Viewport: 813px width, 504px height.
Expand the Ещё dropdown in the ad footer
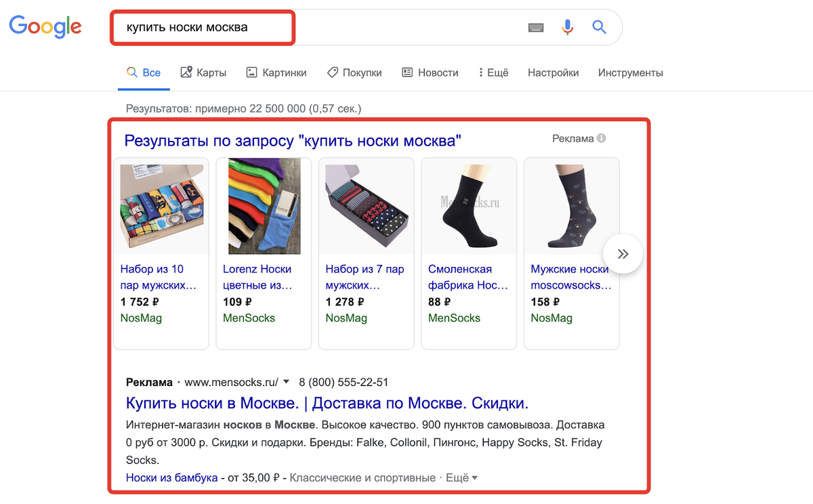click(x=461, y=478)
